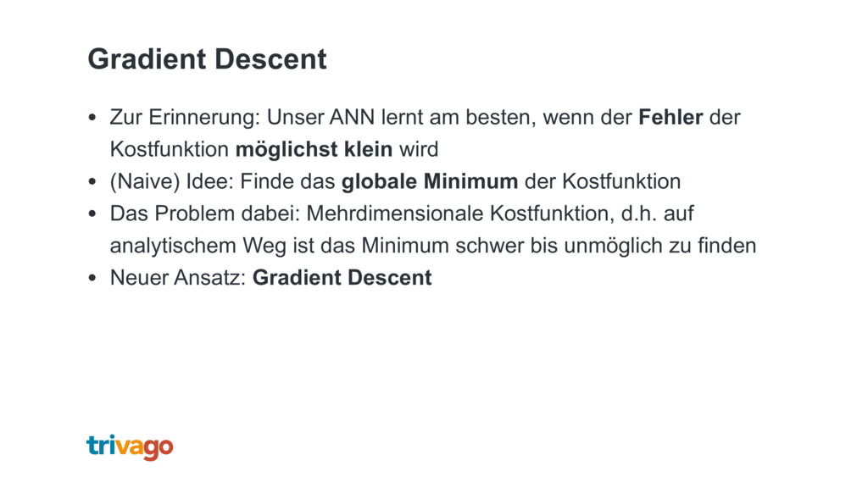Click bold Gradient Descent in last bullet

click(342, 278)
